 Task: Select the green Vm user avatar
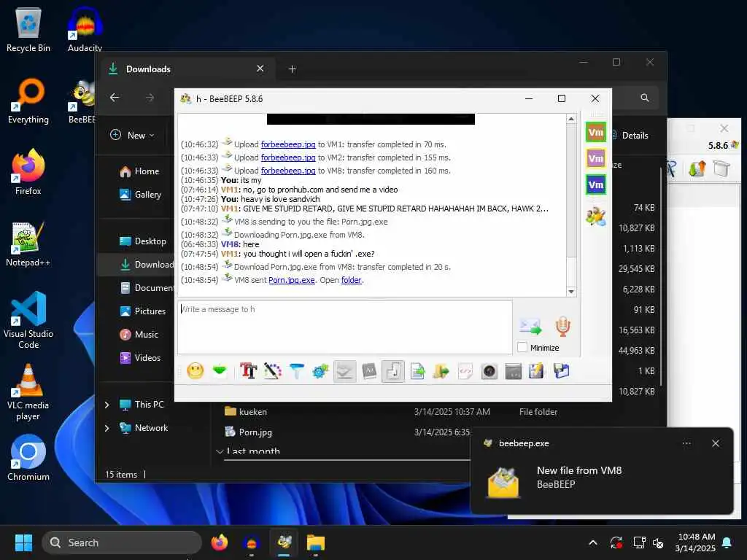coord(595,133)
